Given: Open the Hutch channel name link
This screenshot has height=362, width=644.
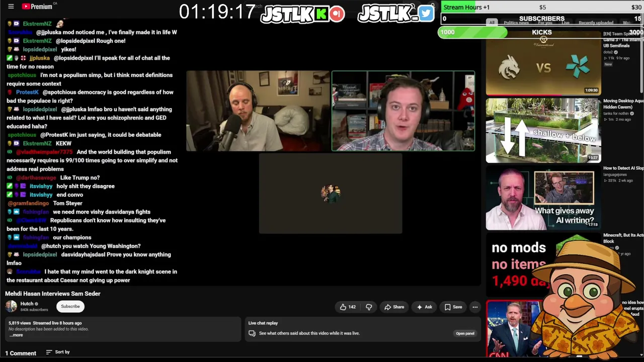Looking at the screenshot, I should (27, 304).
